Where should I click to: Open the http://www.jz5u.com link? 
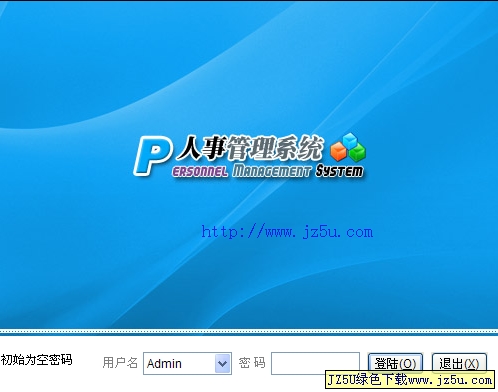287,232
